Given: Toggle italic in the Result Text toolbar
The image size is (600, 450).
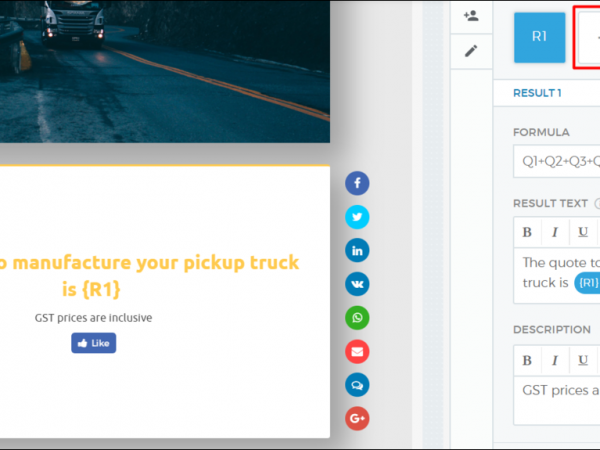Looking at the screenshot, I should 554,232.
